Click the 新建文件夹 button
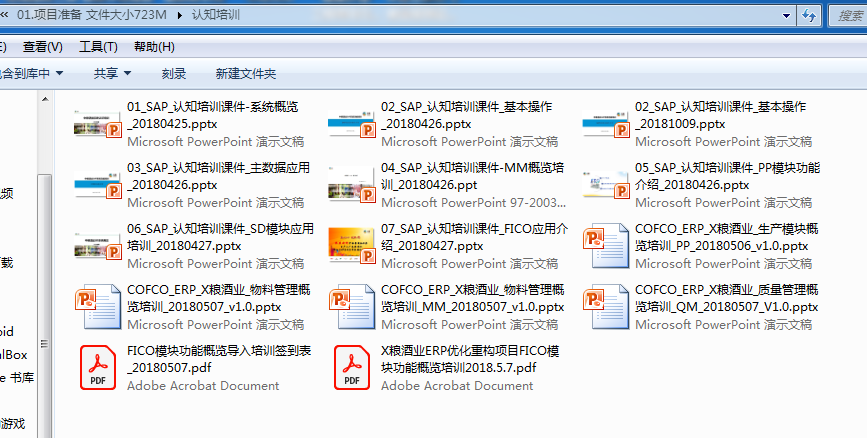867x438 pixels. tap(246, 74)
